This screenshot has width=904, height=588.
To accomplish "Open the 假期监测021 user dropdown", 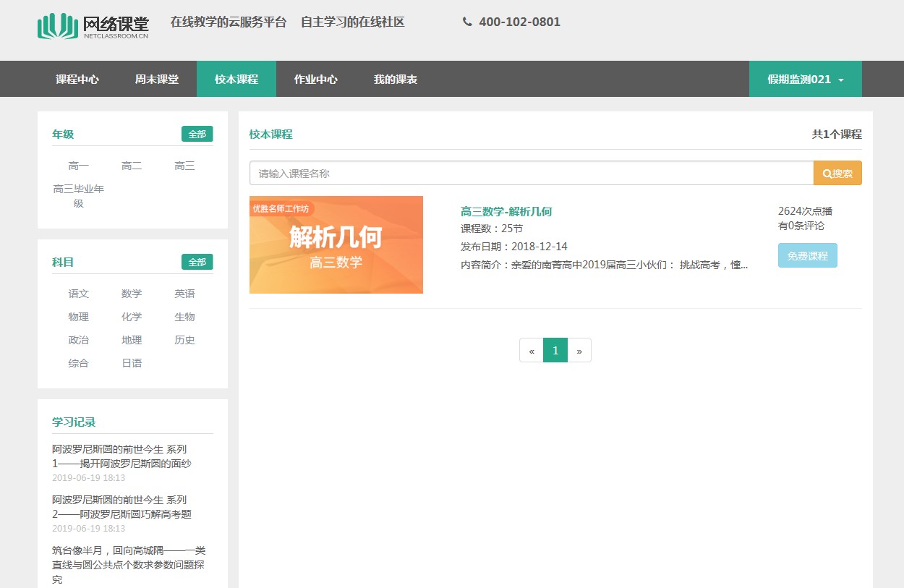I will click(x=805, y=80).
